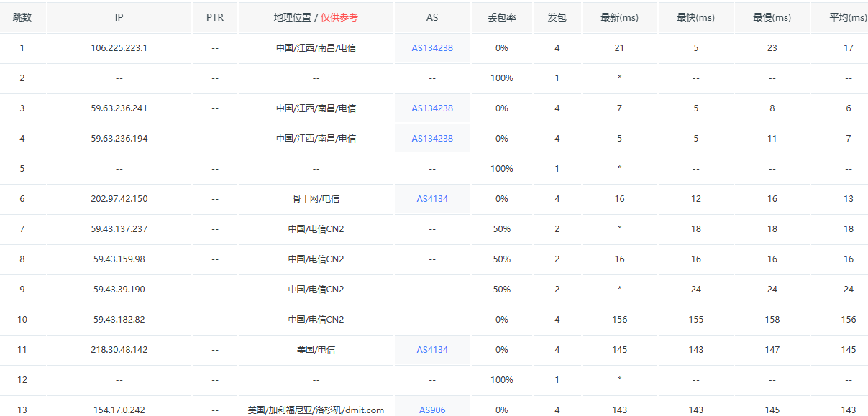Click location 美国/加利福尼亚/洛杉矶/dmit.com
Viewport: 868px width, 416px height.
(x=316, y=410)
